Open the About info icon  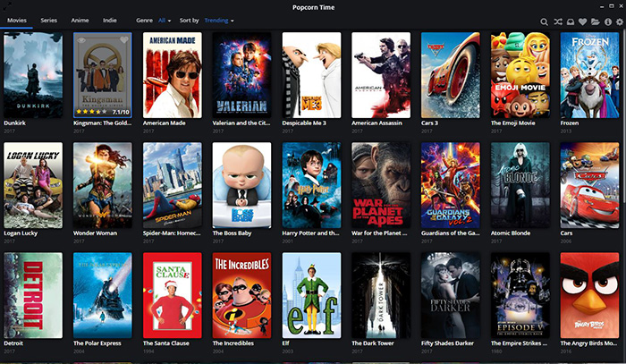(608, 21)
